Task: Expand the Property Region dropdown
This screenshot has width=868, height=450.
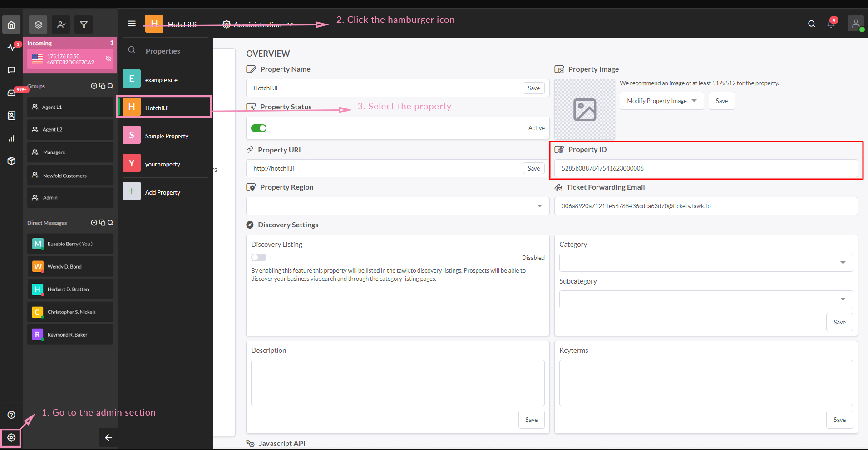Action: [x=398, y=206]
